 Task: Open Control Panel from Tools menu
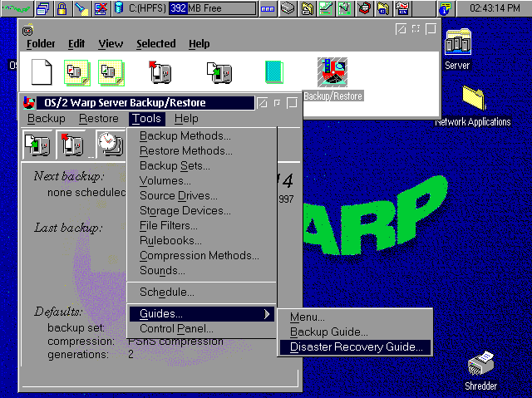[176, 329]
